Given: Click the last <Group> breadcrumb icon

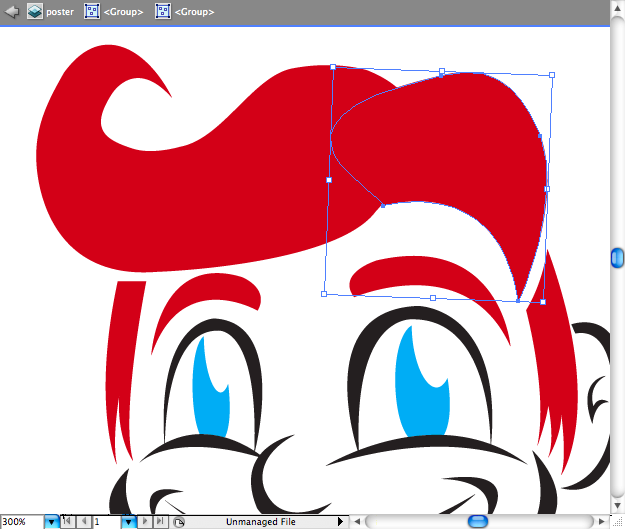Looking at the screenshot, I should pyautogui.click(x=163, y=11).
